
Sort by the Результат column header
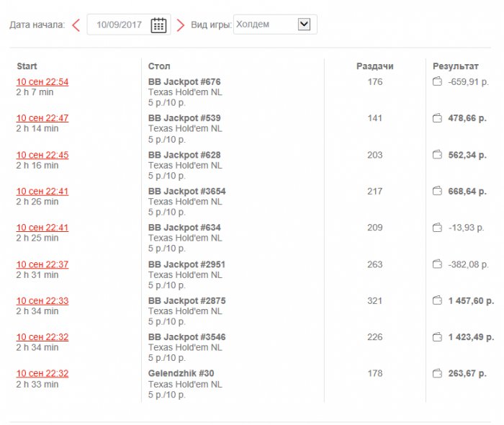coord(455,66)
